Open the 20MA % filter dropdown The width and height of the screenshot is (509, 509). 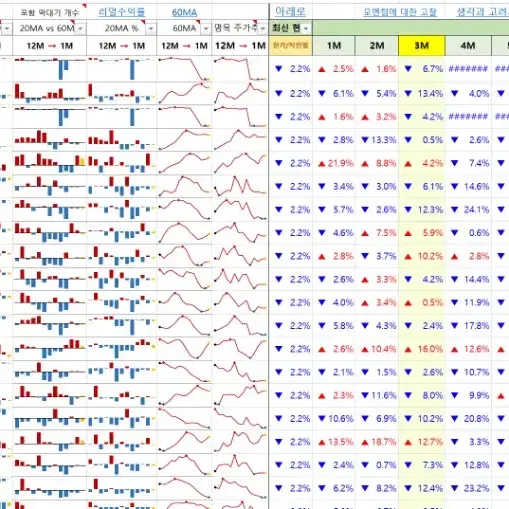click(151, 29)
